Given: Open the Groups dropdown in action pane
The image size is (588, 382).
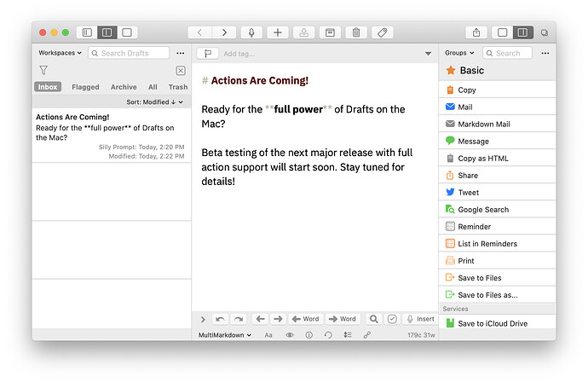Looking at the screenshot, I should (459, 53).
